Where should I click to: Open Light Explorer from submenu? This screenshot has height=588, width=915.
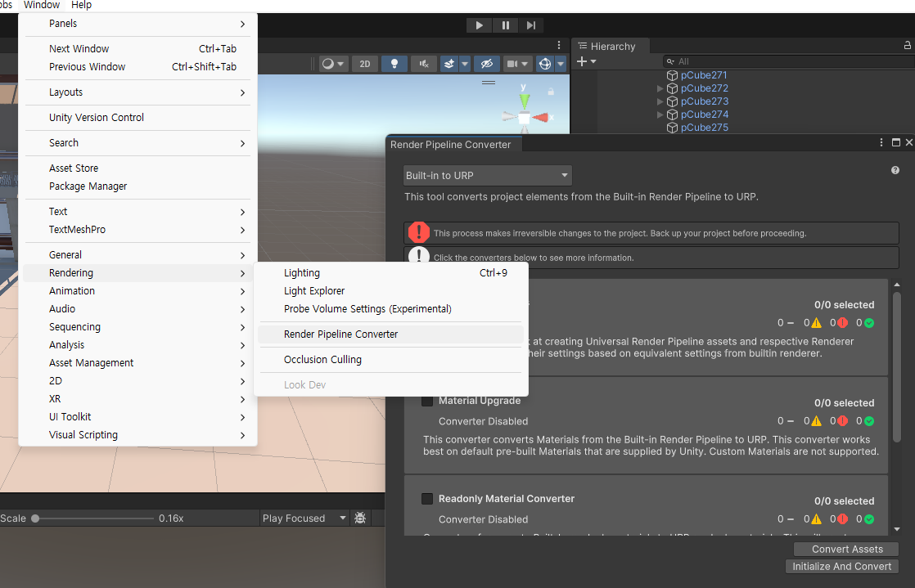click(390, 291)
